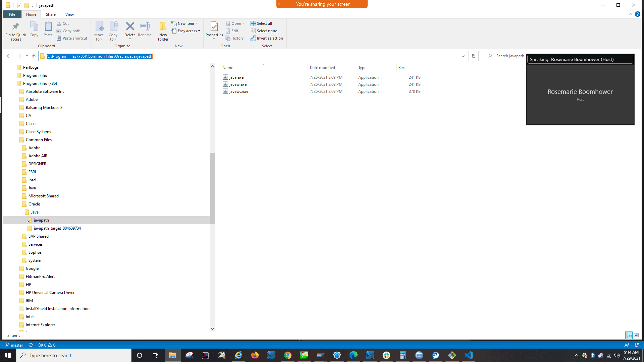This screenshot has width=644, height=362.
Task: Open the Easy access dropdown
Action: point(186,31)
